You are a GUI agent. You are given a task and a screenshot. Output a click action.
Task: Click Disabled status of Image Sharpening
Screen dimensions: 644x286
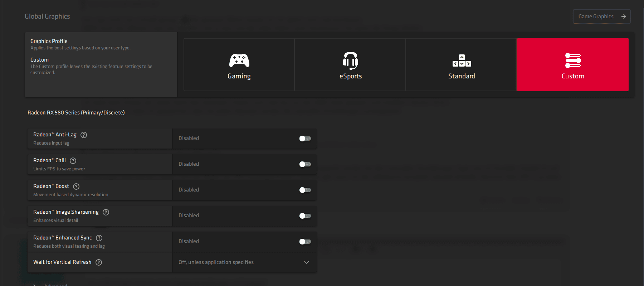click(x=189, y=215)
